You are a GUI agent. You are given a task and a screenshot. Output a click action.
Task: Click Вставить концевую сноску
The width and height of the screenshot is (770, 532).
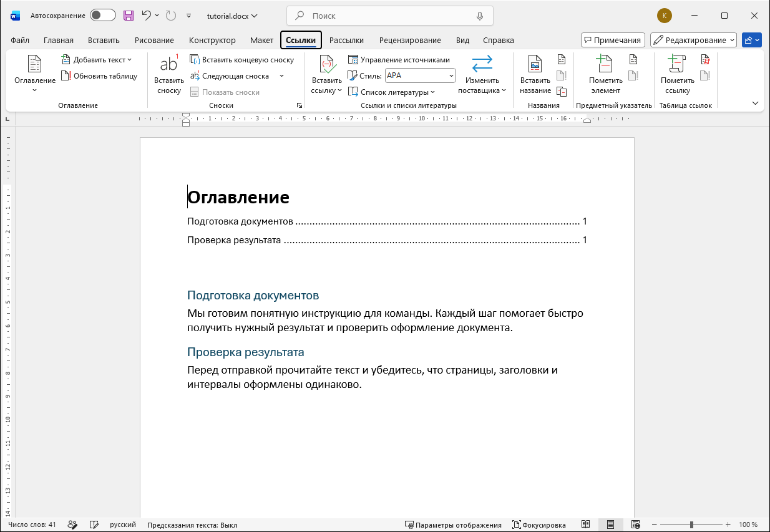pos(241,60)
